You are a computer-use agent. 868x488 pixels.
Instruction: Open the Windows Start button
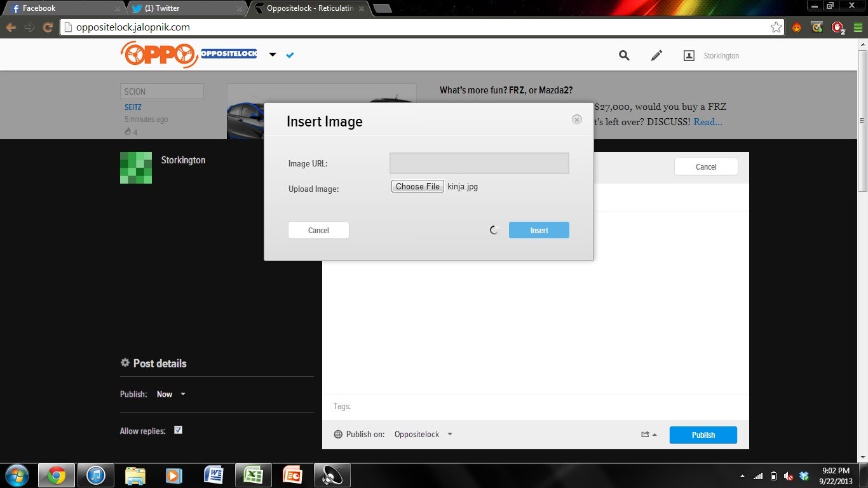pos(17,475)
